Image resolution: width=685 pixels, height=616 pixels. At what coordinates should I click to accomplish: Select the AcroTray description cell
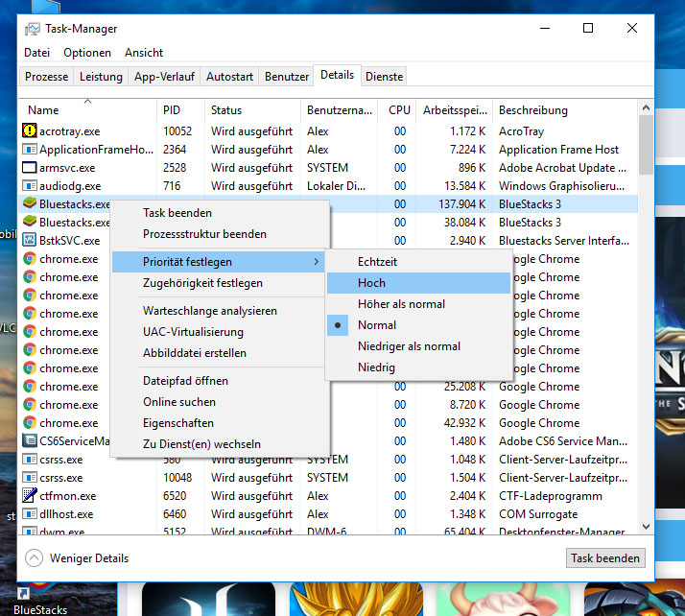(521, 131)
